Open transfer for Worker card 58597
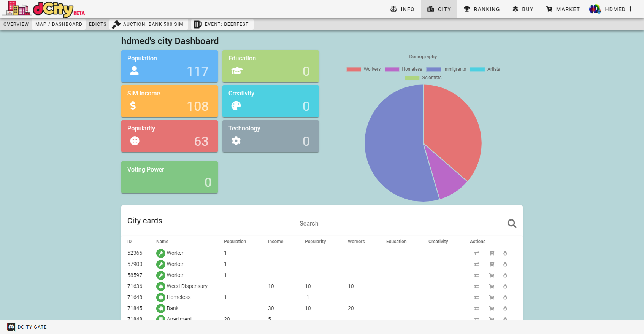 [477, 275]
